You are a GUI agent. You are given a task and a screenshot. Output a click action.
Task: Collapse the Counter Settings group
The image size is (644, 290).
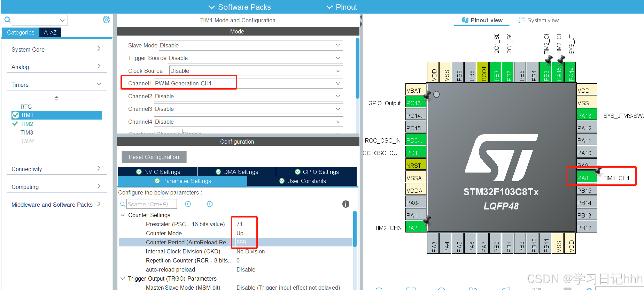click(x=123, y=215)
